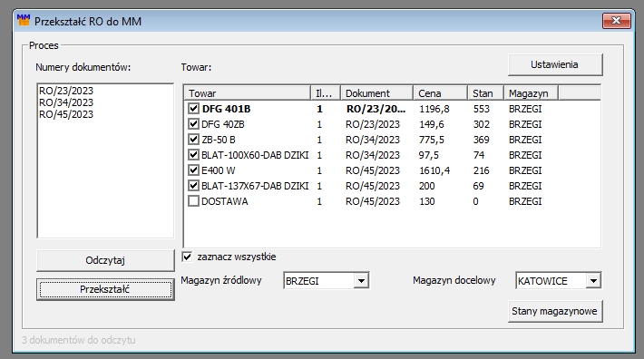Click the status text '3 dokumentów do odczytu'
Screen dimensions: 644x359
(78, 340)
